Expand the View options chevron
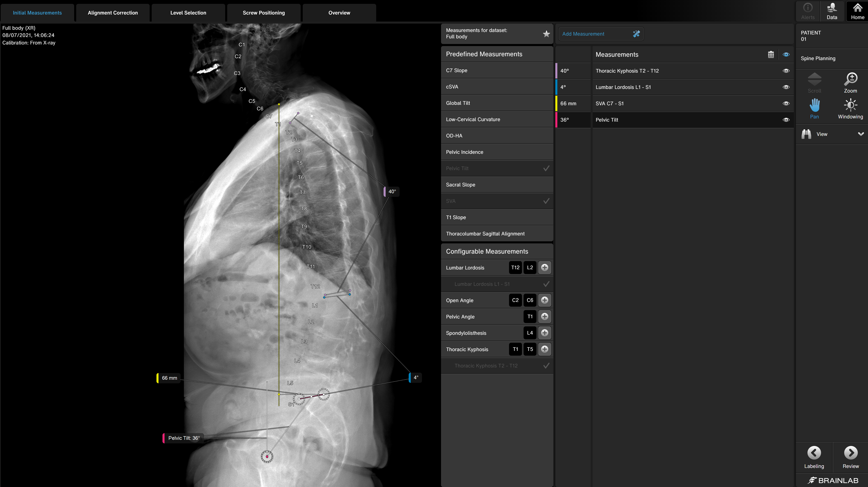Viewport: 868px width, 487px height. [x=861, y=134]
